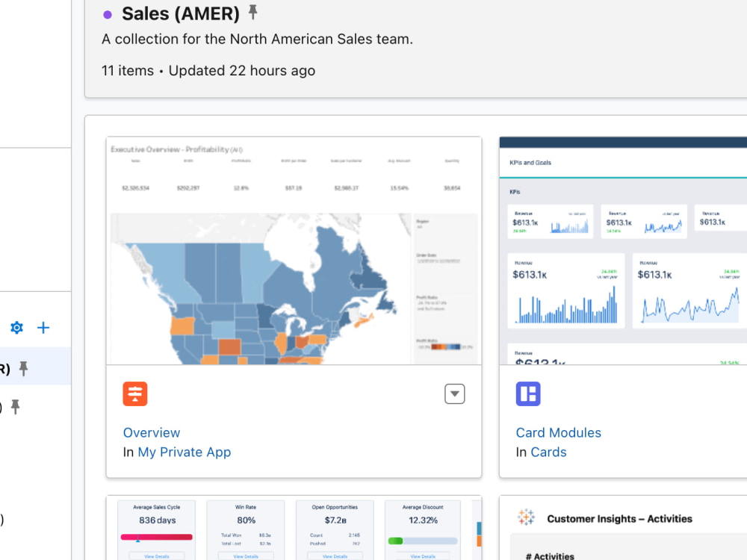Click the orange dashboard icon on Overview card
Screen dimensions: 747x560
point(134,393)
